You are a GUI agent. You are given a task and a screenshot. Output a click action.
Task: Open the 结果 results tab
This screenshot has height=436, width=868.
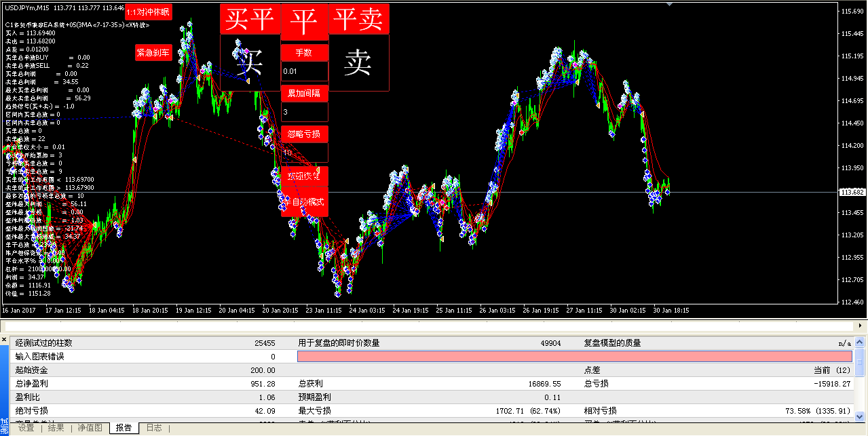56,428
